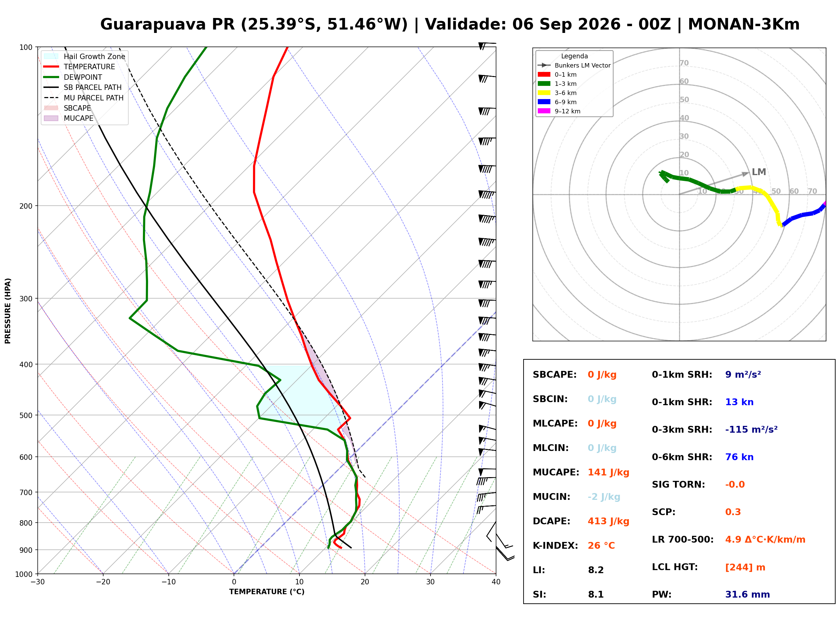Image resolution: width=840 pixels, height=621 pixels.
Task: Click the yellow 3–6 km legend swatch
Action: tap(544, 93)
